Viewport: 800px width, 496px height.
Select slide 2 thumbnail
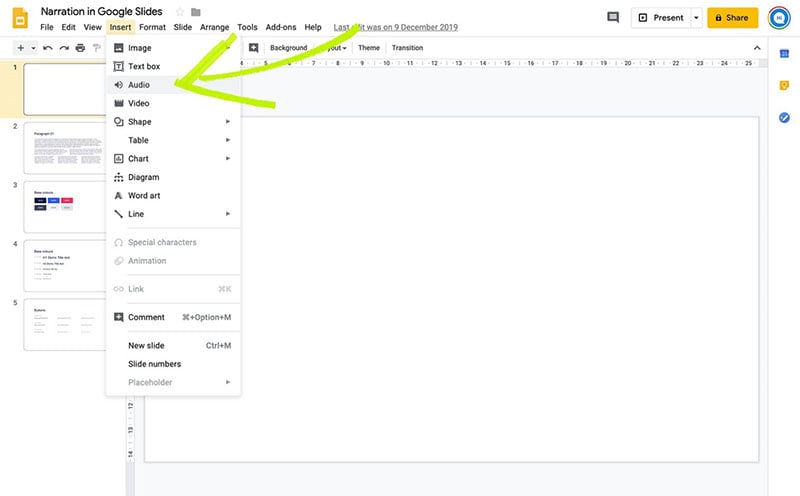pos(65,148)
